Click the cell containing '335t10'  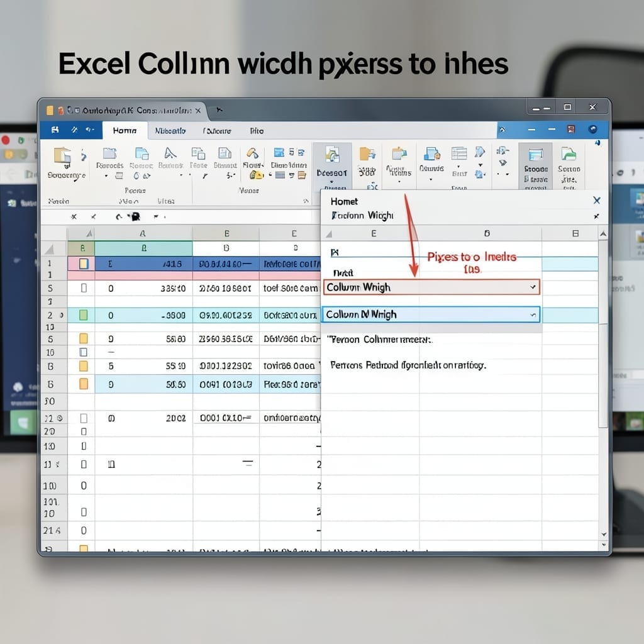point(143,288)
